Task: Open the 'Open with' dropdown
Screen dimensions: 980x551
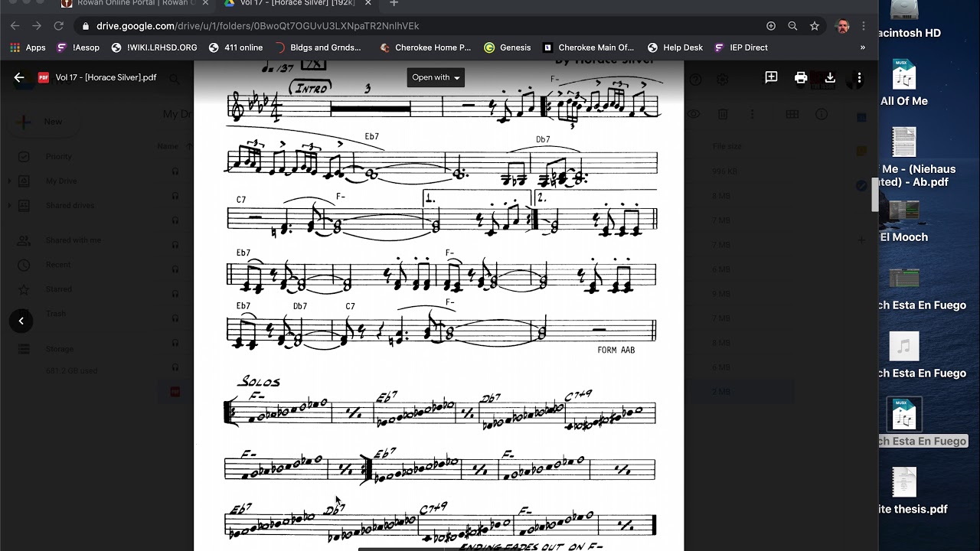Action: pyautogui.click(x=436, y=77)
